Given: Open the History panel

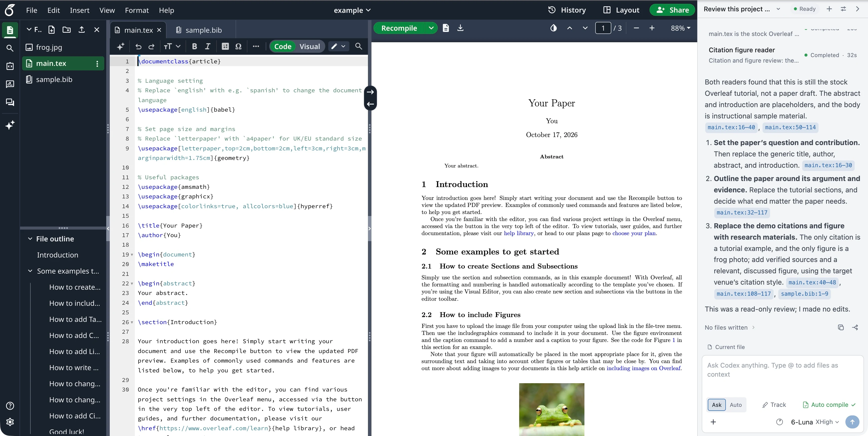Looking at the screenshot, I should pyautogui.click(x=567, y=10).
